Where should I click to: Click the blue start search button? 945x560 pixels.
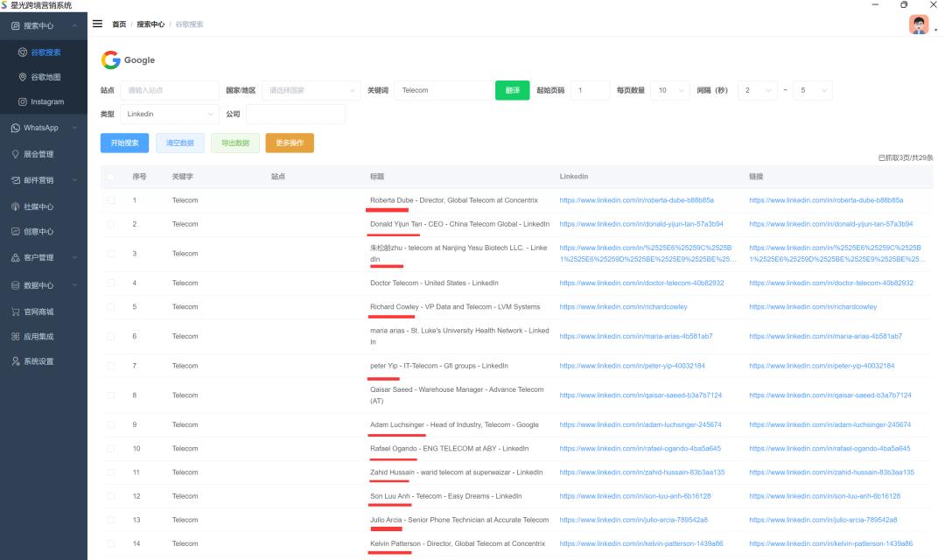[124, 143]
